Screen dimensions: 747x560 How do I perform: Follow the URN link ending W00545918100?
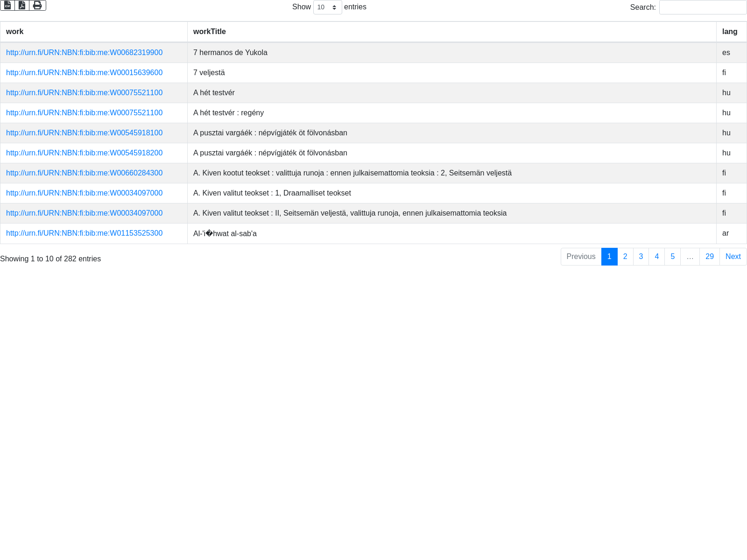(84, 133)
